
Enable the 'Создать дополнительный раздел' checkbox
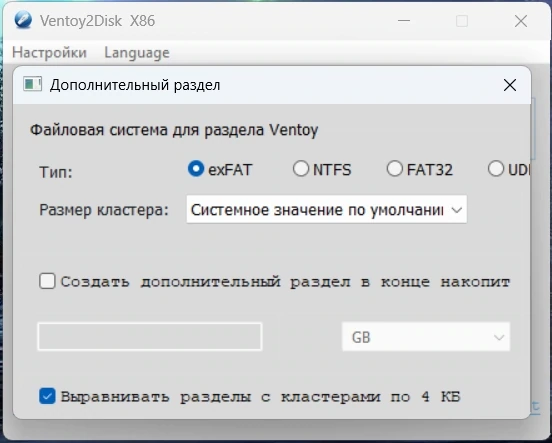click(47, 282)
